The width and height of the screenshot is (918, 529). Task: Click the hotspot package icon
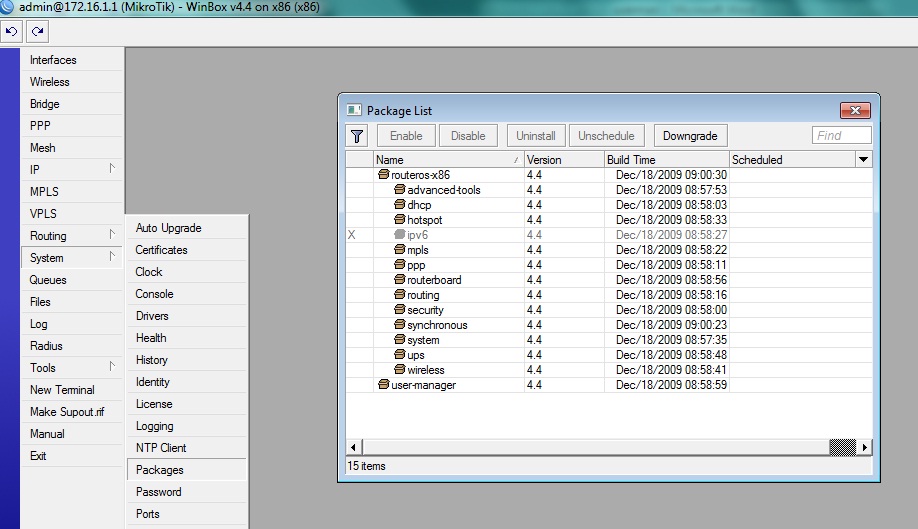pyautogui.click(x=399, y=219)
